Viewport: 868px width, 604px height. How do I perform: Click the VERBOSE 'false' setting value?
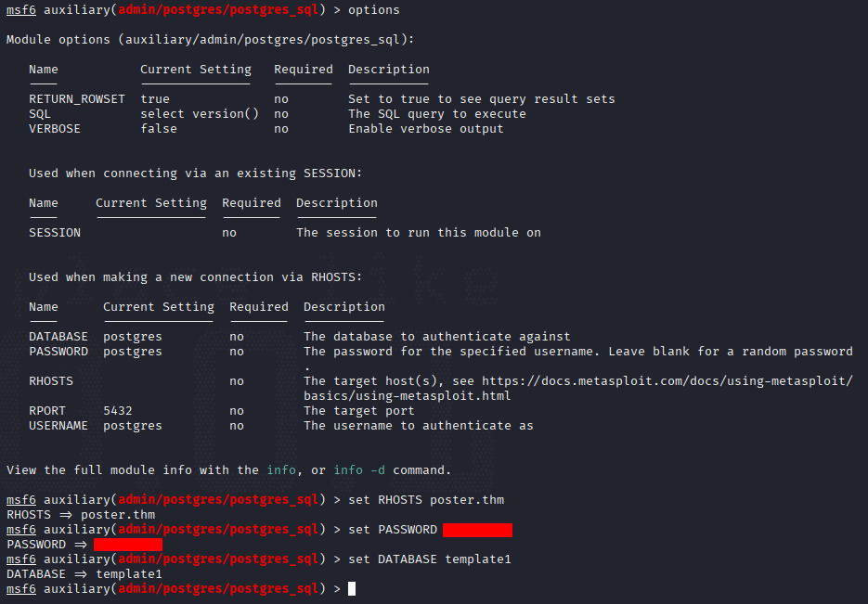(159, 129)
